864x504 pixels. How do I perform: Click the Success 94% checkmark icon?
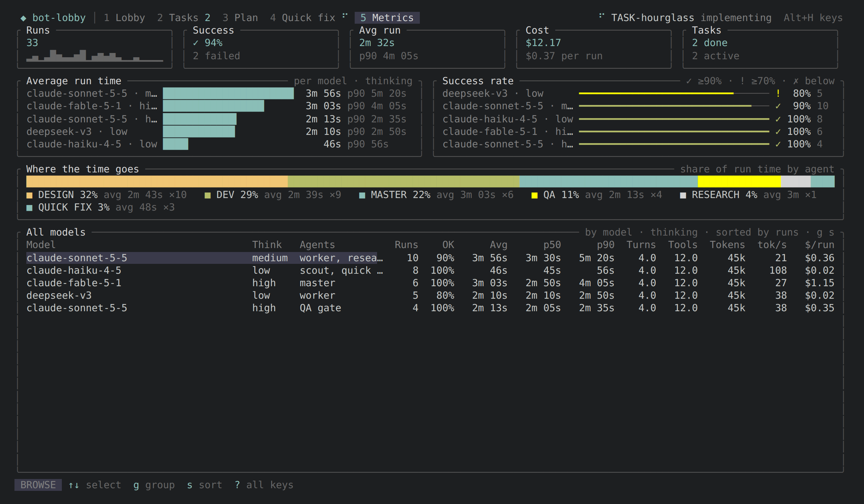(196, 43)
